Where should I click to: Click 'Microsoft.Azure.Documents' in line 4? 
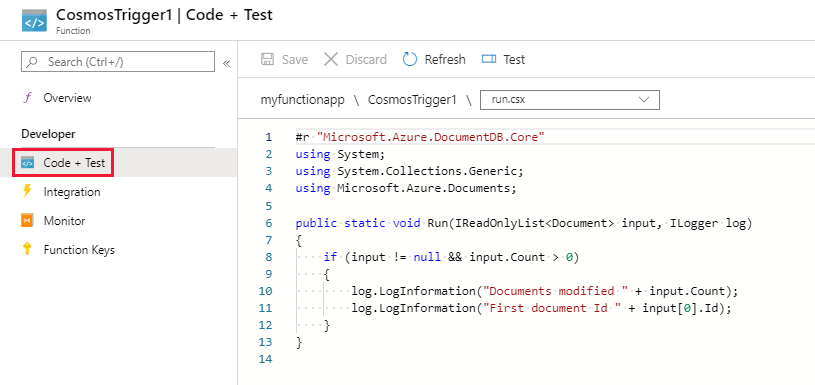click(x=424, y=189)
